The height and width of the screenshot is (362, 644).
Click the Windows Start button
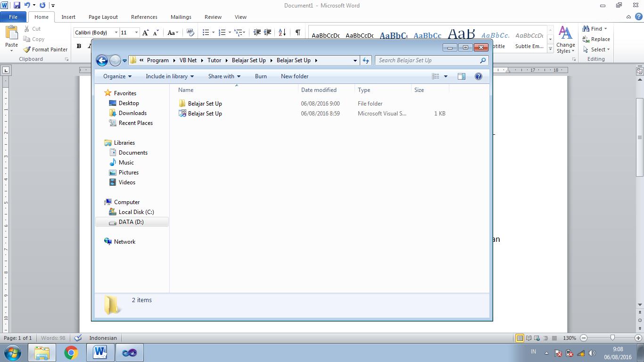(13, 353)
